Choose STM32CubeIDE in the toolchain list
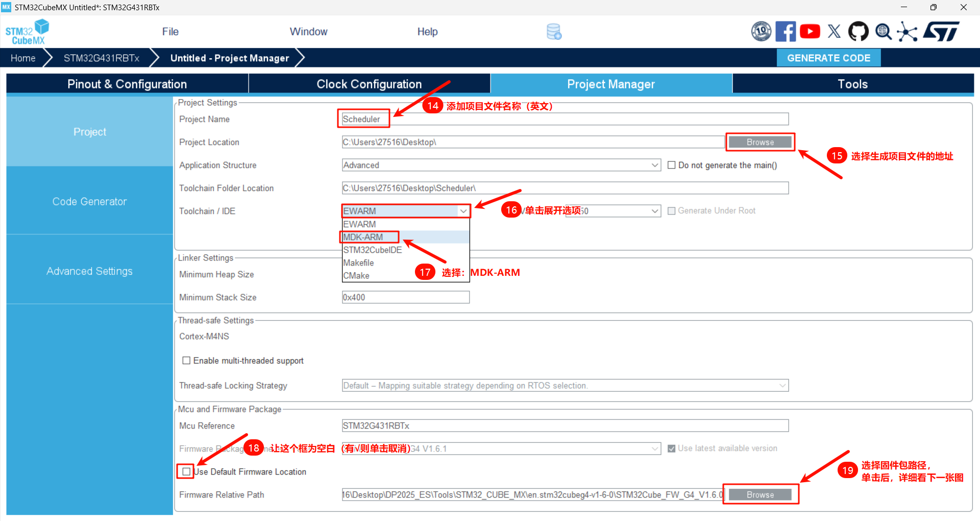 (x=373, y=250)
